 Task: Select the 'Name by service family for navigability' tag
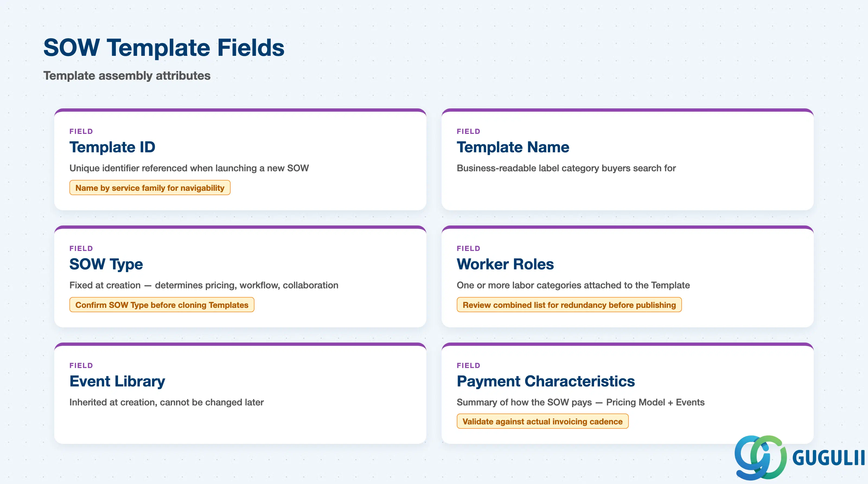pos(150,188)
